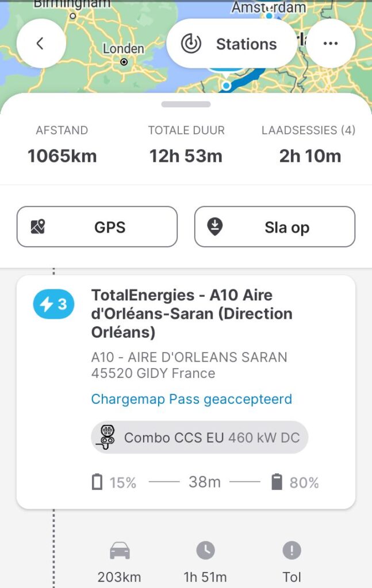The image size is (372, 588).
Task: Expand the Laadsessies (4) charging summary
Action: coord(309,145)
